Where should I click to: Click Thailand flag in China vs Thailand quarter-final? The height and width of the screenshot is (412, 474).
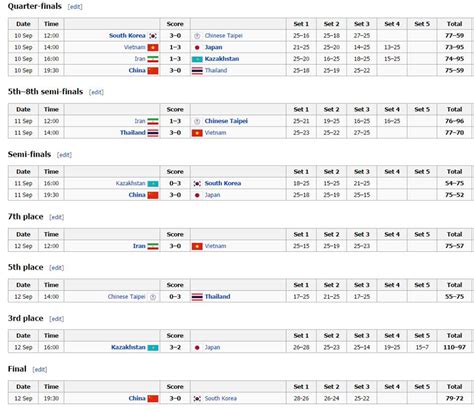coord(197,71)
